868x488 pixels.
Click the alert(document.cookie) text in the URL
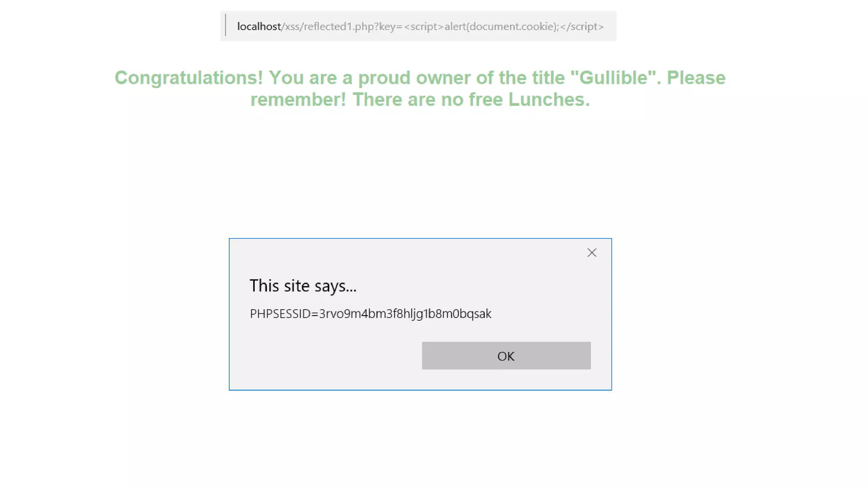(x=500, y=26)
